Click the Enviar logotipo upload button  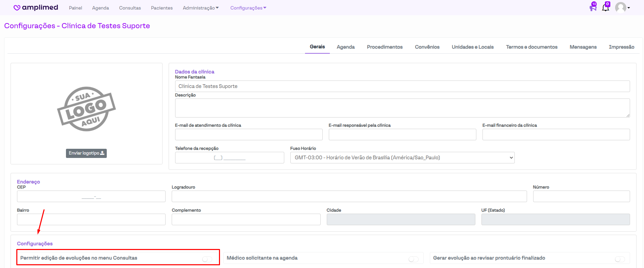click(86, 153)
